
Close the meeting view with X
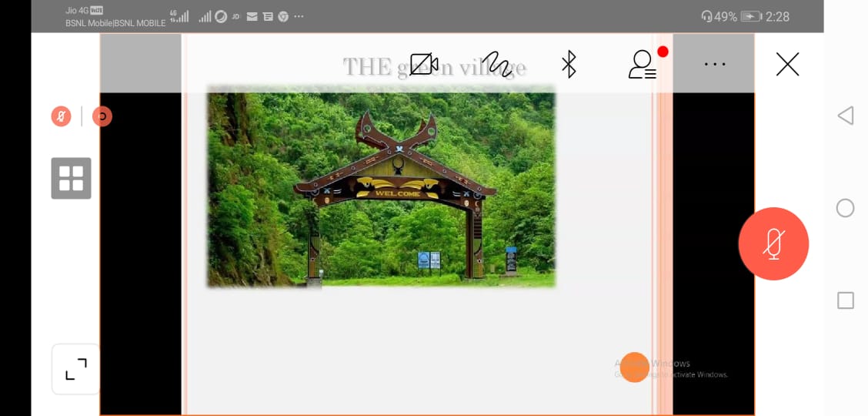[787, 64]
